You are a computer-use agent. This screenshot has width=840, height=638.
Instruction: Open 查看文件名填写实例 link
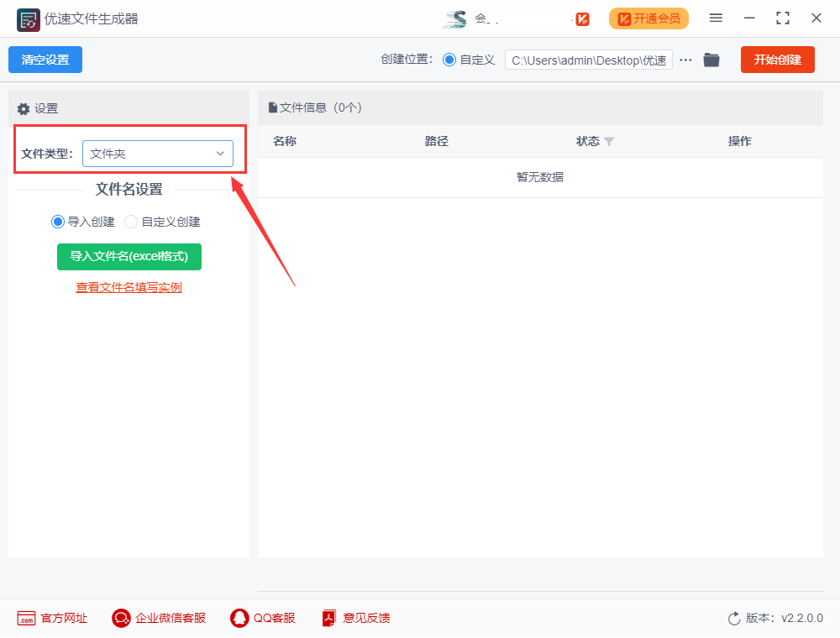pos(129,287)
